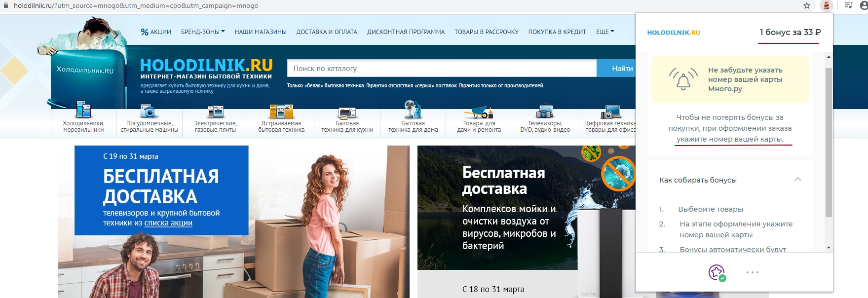
Task: Open the three-dots menu in extension popup
Action: [x=753, y=272]
